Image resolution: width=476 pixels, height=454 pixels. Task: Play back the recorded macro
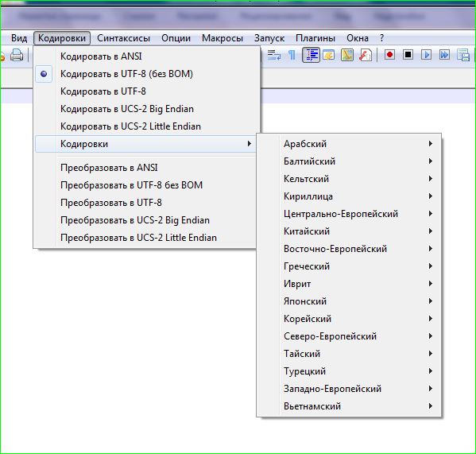[x=426, y=55]
